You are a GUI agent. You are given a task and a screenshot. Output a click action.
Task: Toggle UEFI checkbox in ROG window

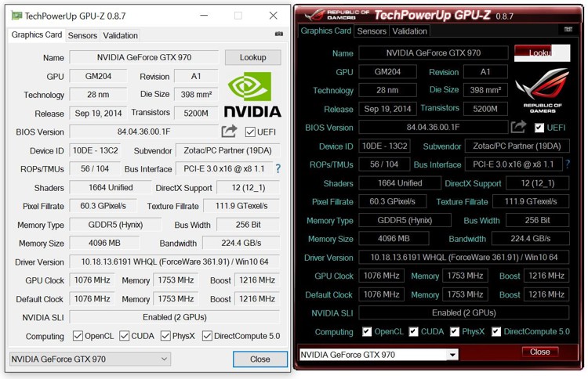click(x=539, y=128)
